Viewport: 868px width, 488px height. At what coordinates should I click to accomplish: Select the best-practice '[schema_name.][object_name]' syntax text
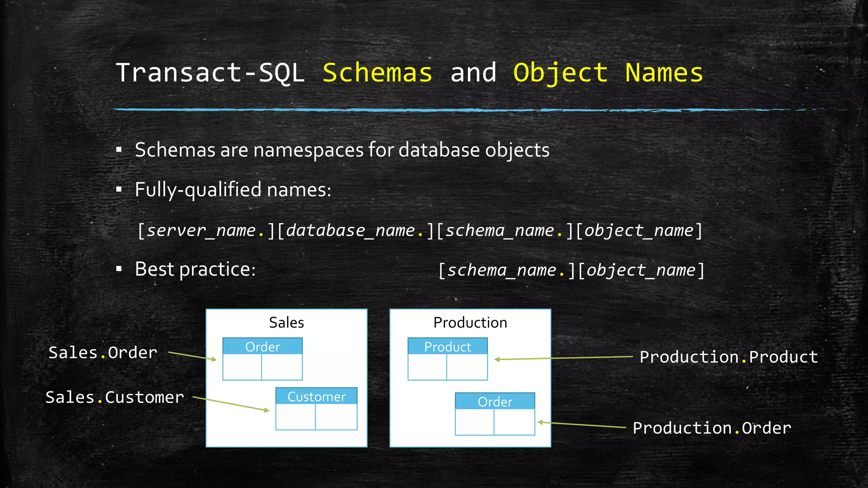571,270
